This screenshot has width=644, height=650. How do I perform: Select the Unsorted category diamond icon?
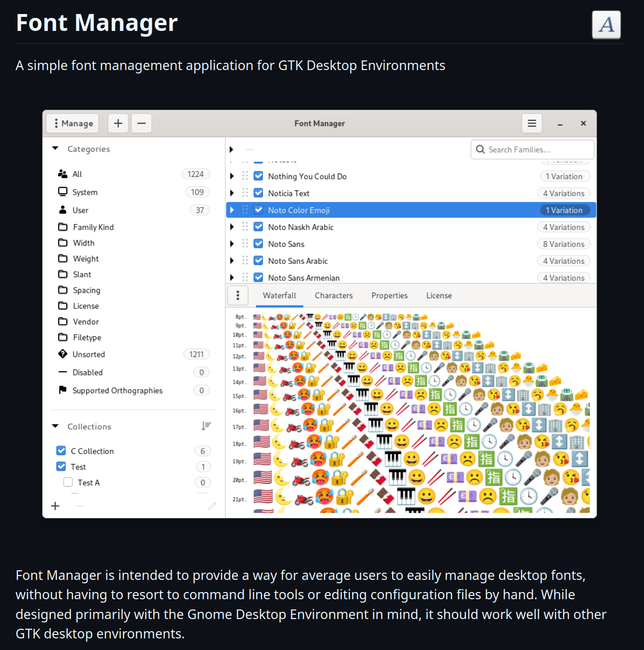point(62,354)
